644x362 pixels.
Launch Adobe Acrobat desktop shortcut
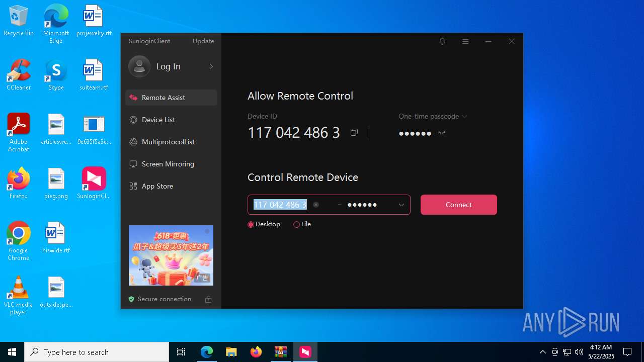pos(19,132)
